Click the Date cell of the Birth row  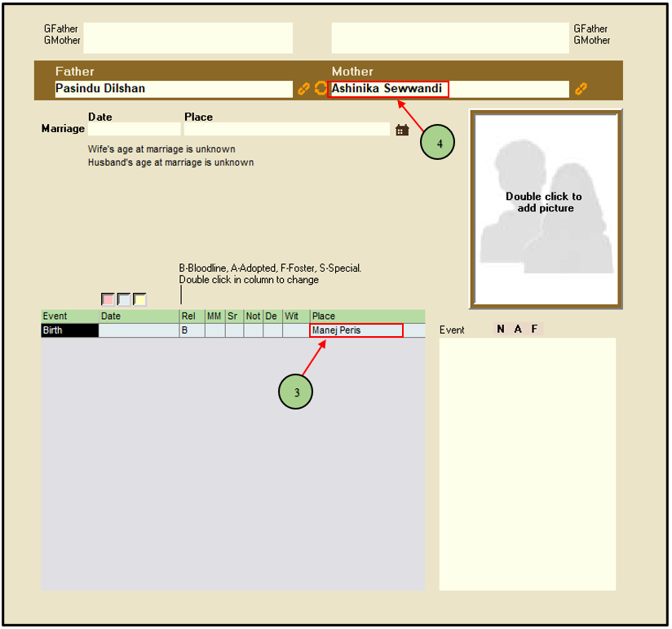pos(139,330)
